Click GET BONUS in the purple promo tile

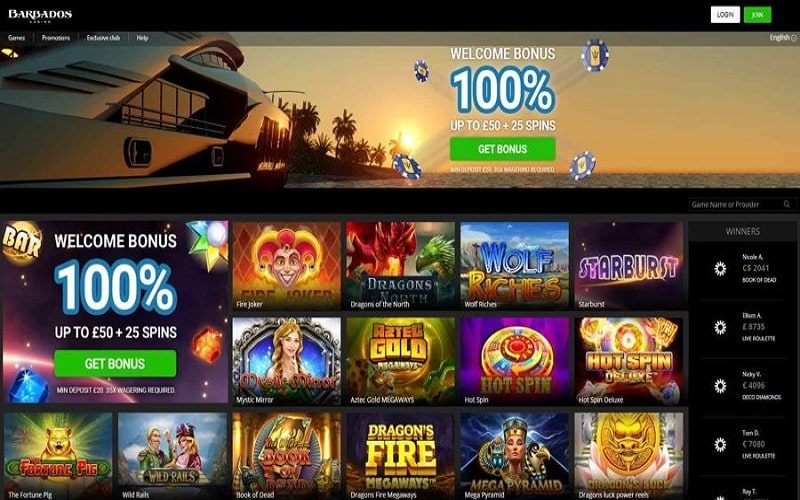[x=115, y=363]
